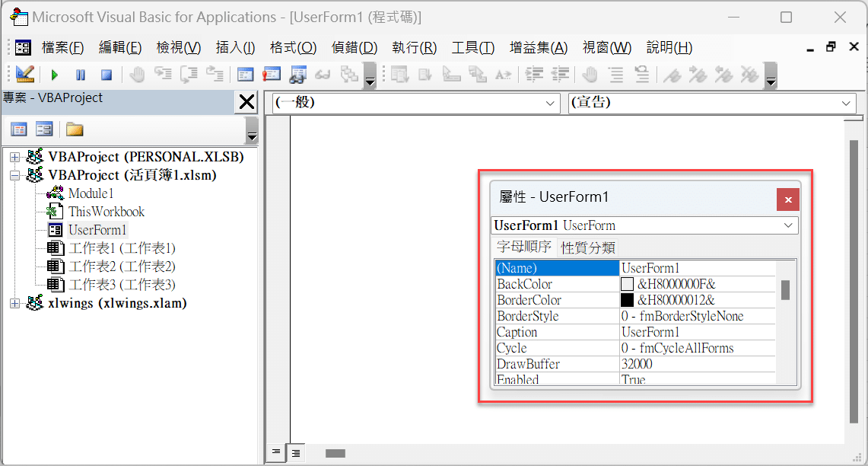Click the pause Break button in toolbar
Screen dimensions: 868x466
coord(81,75)
